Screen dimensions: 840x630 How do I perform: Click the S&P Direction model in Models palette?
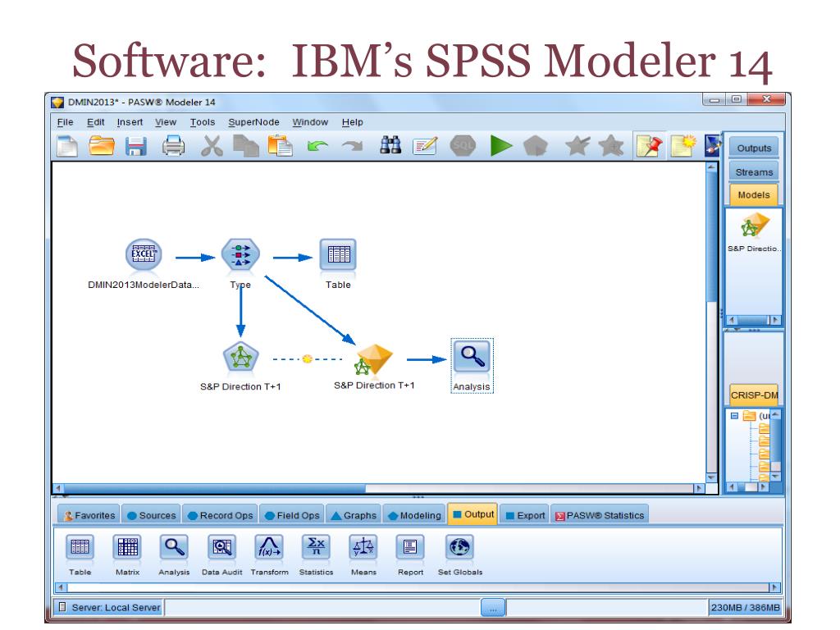click(755, 226)
